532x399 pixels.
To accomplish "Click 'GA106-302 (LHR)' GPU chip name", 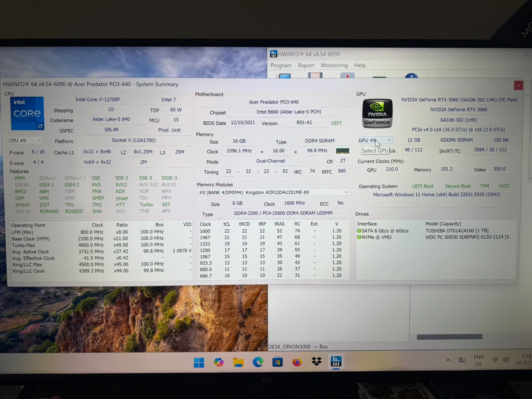I will 459,120.
